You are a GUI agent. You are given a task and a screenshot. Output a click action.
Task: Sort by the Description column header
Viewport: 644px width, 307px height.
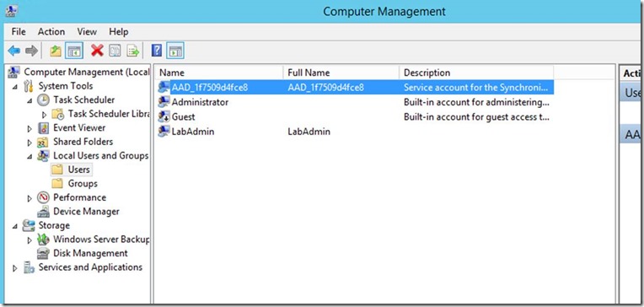476,73
